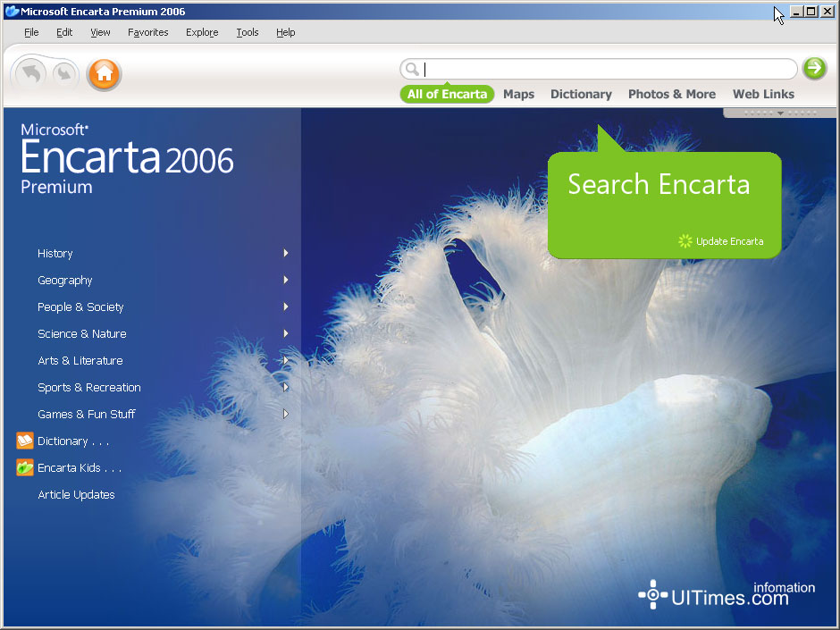This screenshot has height=630, width=840.
Task: Open the Encarta Kids icon
Action: 25,467
